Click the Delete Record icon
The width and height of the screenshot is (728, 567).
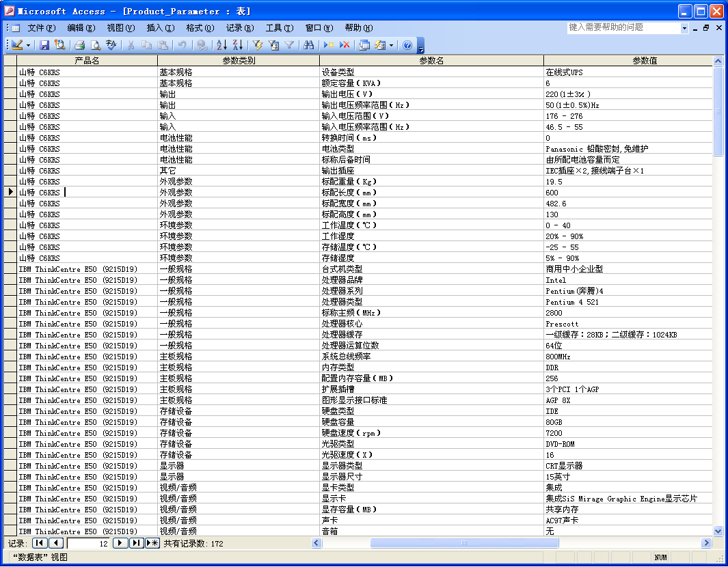coord(345,45)
